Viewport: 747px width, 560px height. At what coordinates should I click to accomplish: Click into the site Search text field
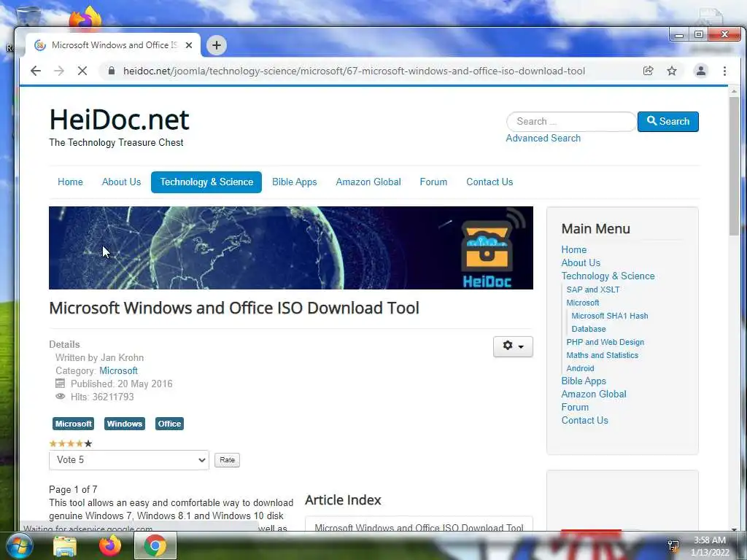[x=571, y=122]
